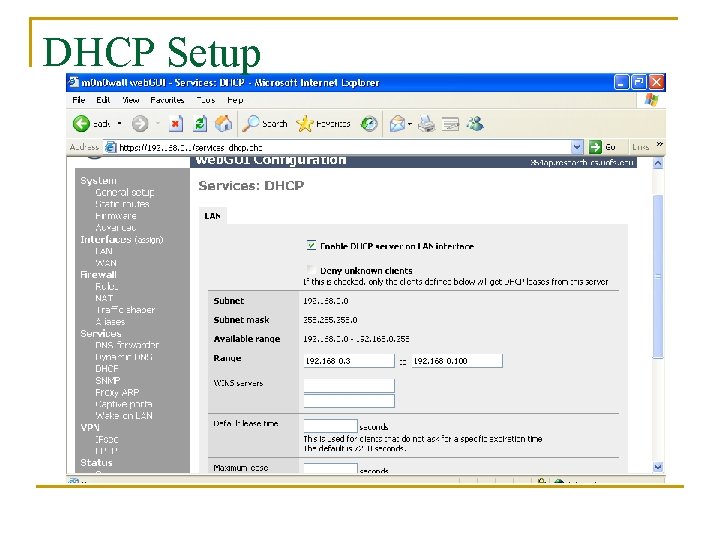Open Dynamic DNS service link
The image size is (720, 540).
coord(124,357)
